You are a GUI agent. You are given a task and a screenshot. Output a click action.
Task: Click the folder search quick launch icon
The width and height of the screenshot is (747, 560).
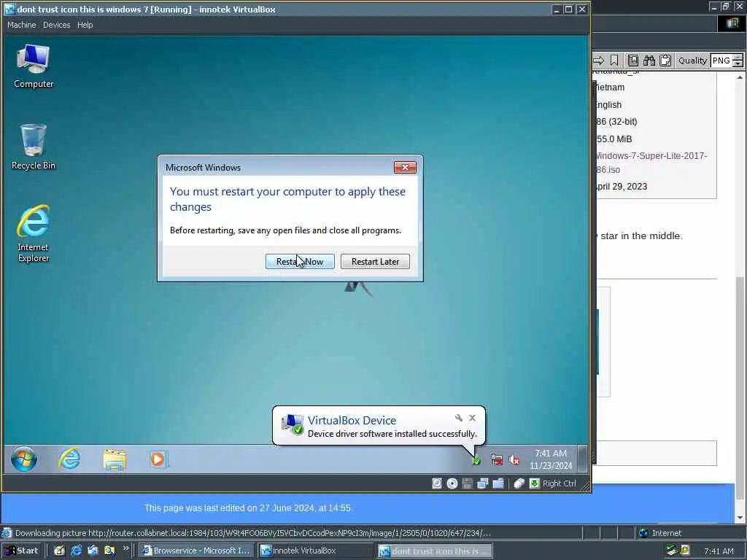[109, 551]
